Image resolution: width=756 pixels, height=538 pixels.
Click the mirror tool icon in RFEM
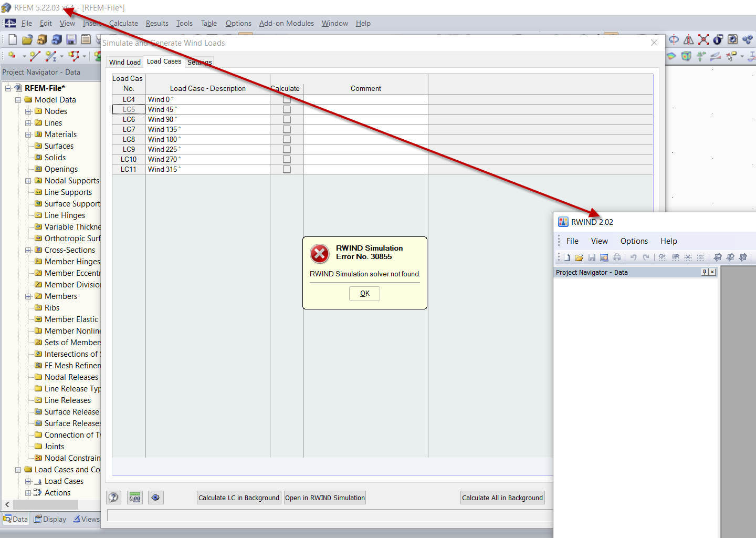(x=688, y=39)
